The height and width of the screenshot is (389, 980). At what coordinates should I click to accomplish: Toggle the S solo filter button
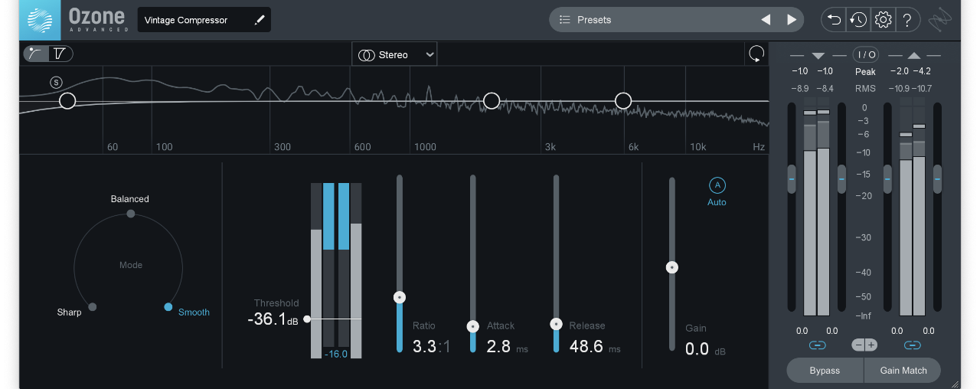point(56,82)
